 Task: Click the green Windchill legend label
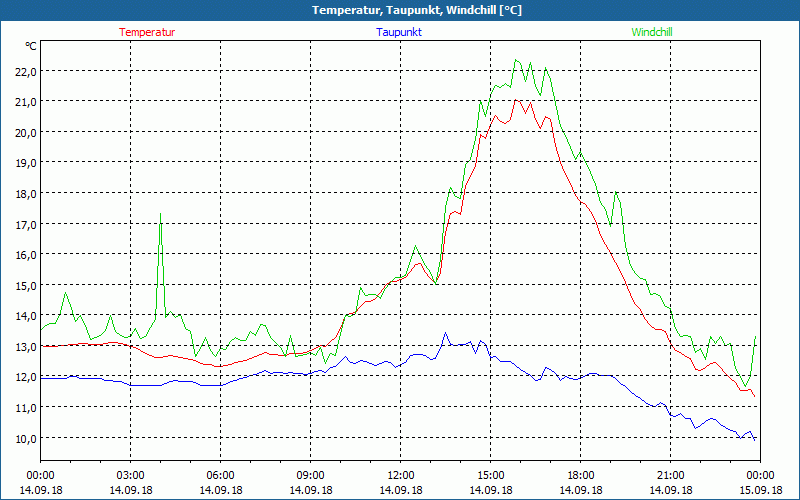(x=652, y=32)
